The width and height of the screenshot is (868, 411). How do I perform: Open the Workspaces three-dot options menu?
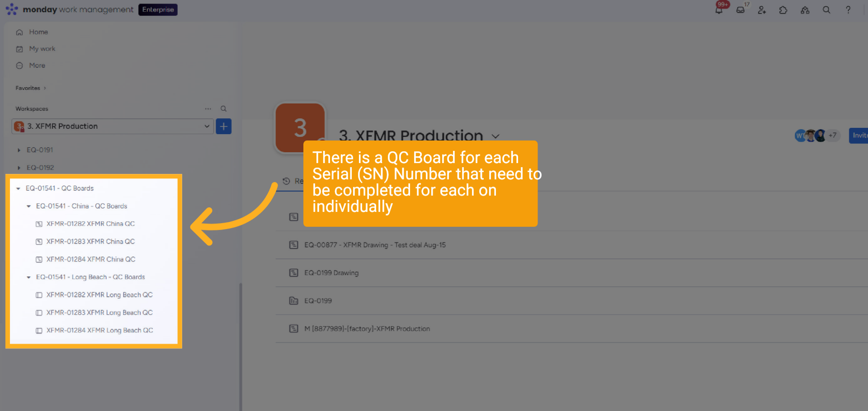pyautogui.click(x=208, y=109)
